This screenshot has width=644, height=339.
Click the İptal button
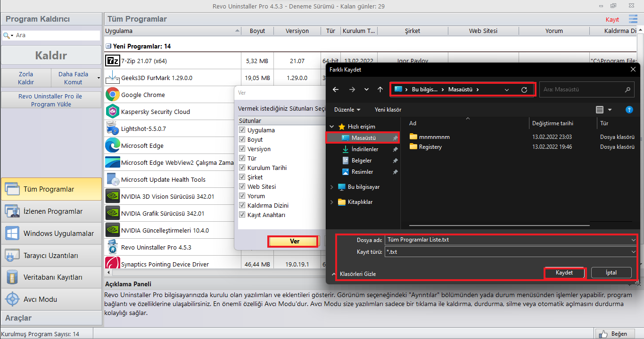click(x=611, y=273)
